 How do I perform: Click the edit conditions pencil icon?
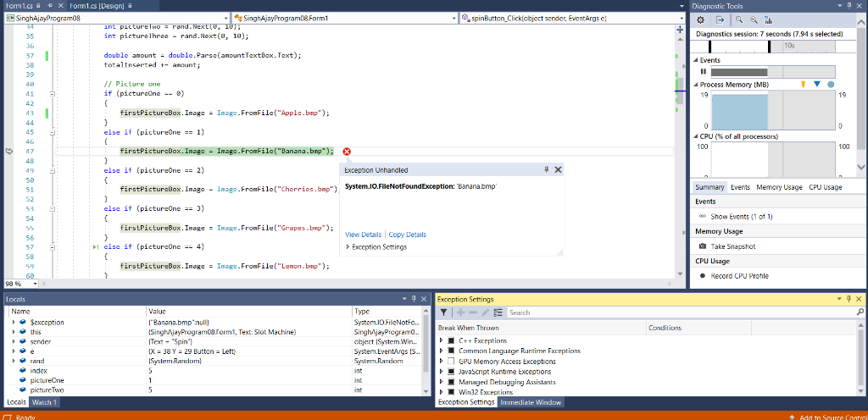pyautogui.click(x=485, y=312)
